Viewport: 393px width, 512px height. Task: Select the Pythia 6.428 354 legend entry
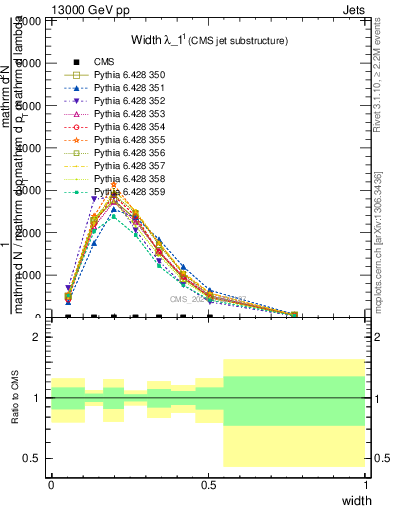tap(129, 127)
